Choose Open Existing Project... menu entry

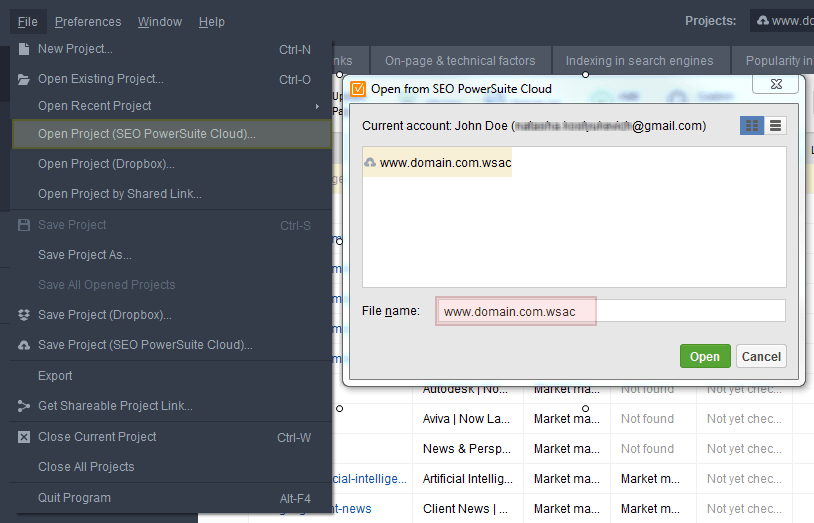coord(171,79)
